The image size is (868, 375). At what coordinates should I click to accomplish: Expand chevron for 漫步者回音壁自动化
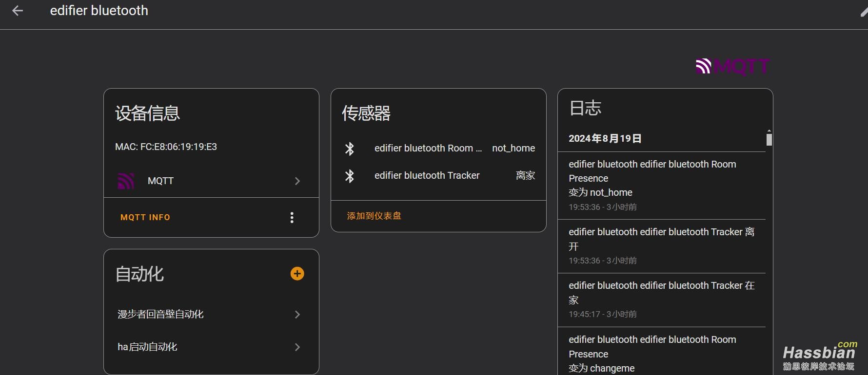click(x=297, y=315)
